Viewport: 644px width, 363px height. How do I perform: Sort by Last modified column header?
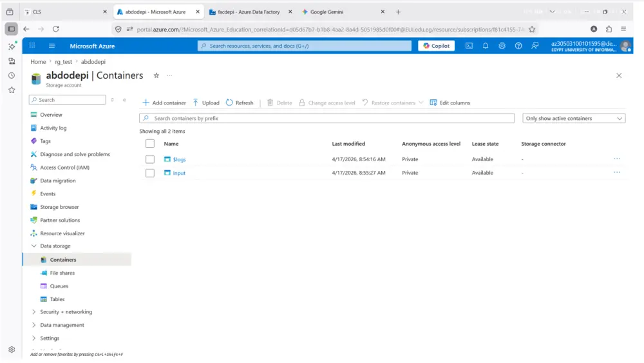click(348, 144)
